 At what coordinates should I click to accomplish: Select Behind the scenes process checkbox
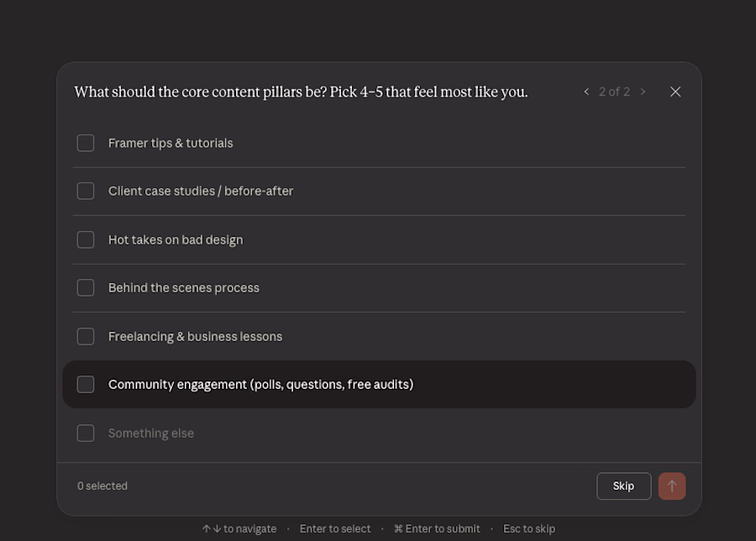click(86, 287)
